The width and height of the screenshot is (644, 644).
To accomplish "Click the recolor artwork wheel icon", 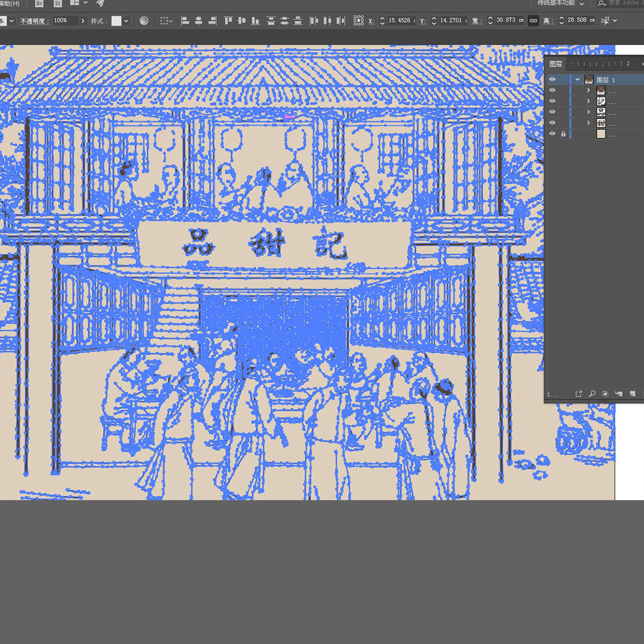I will [144, 21].
